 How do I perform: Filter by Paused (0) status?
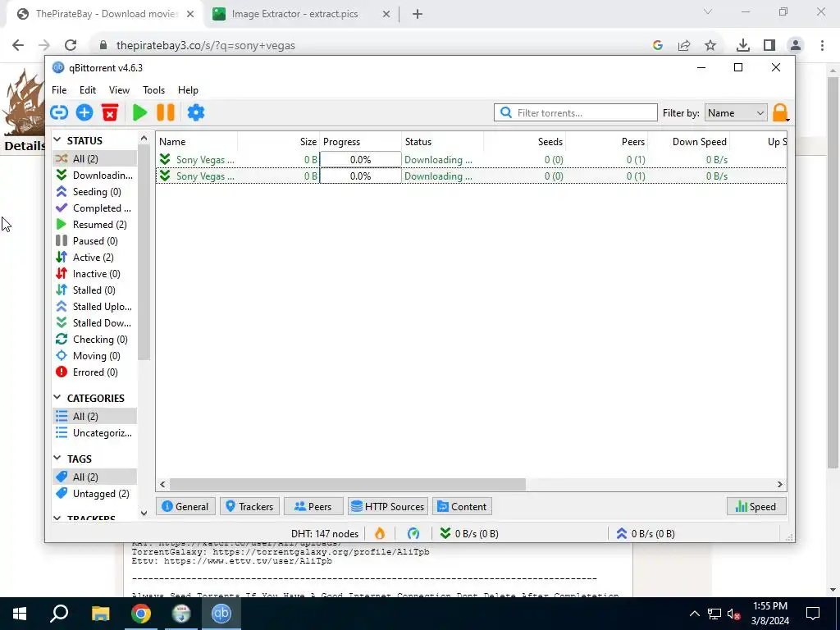95,241
